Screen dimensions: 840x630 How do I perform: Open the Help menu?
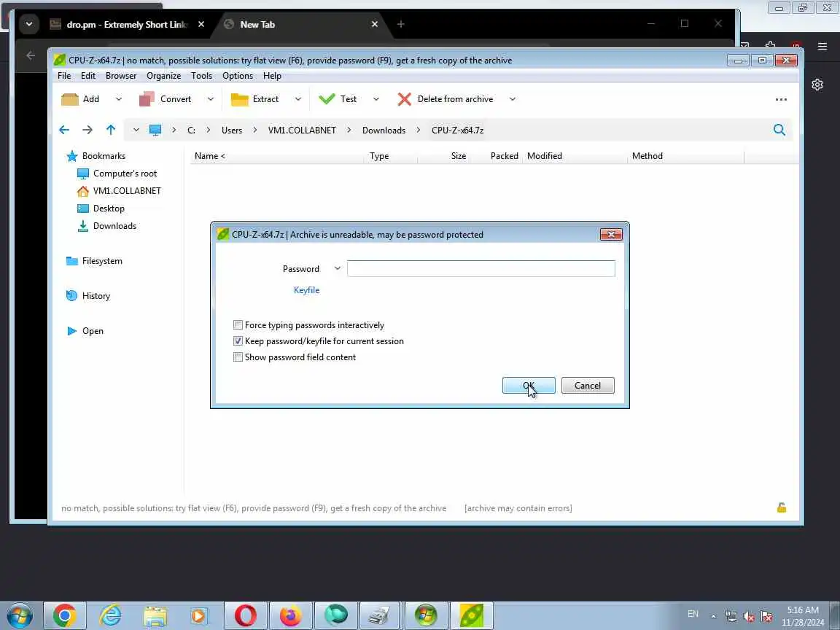pos(272,76)
